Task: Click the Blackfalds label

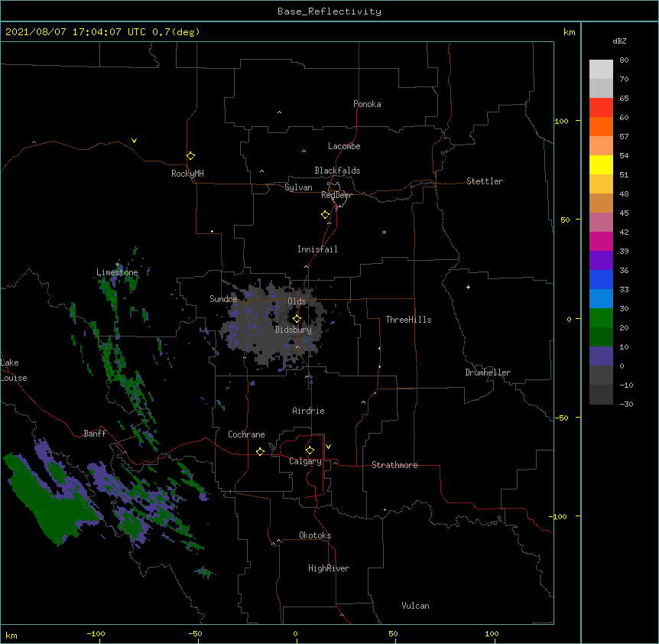Action: [x=337, y=171]
